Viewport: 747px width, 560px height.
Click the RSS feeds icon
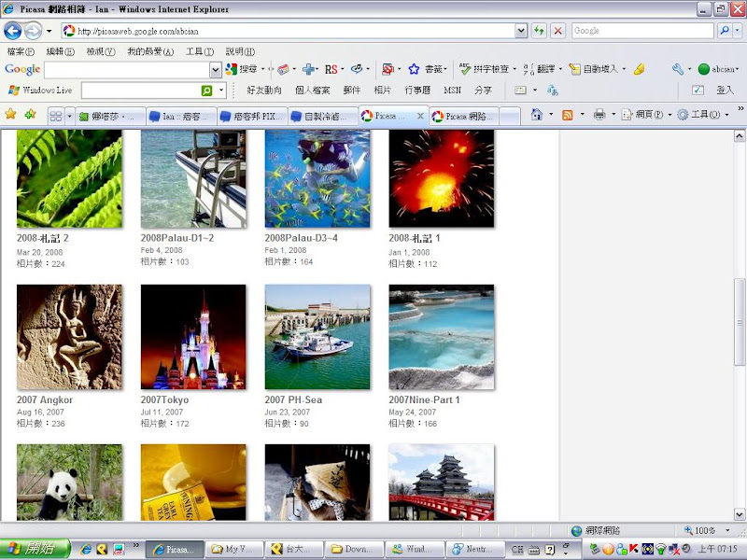coord(567,115)
